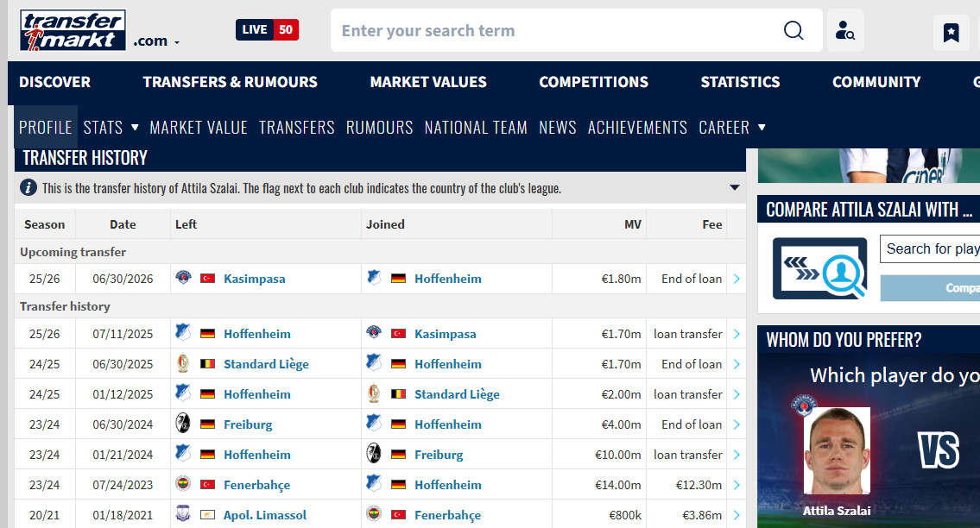980x528 pixels.
Task: Click the Standard Liège crest in Left column
Action: click(x=183, y=364)
